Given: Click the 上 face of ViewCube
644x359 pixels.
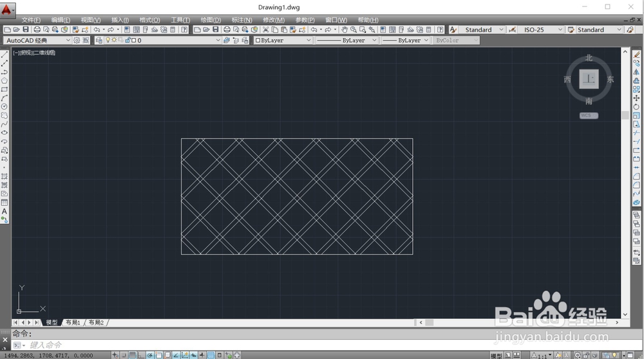Looking at the screenshot, I should 589,78.
